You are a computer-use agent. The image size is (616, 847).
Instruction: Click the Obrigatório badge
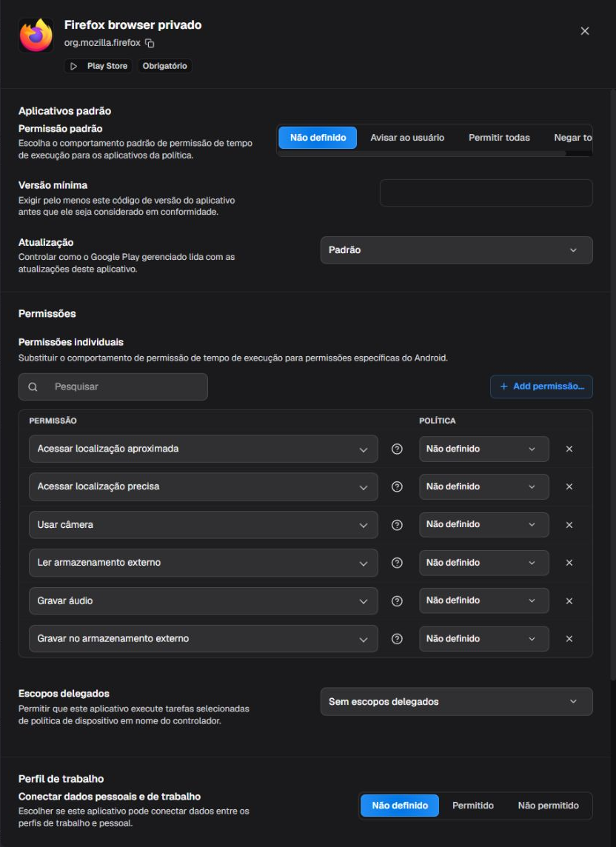click(x=165, y=66)
